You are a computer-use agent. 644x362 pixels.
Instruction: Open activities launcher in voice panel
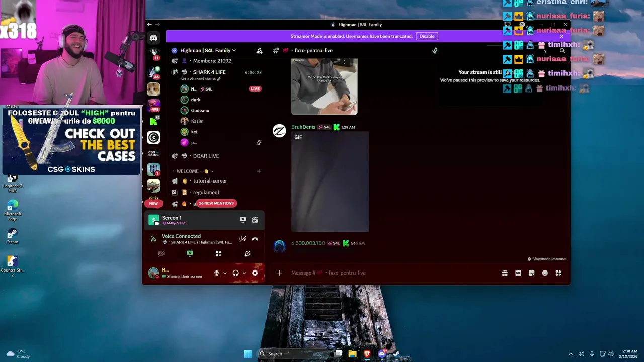pos(218,254)
